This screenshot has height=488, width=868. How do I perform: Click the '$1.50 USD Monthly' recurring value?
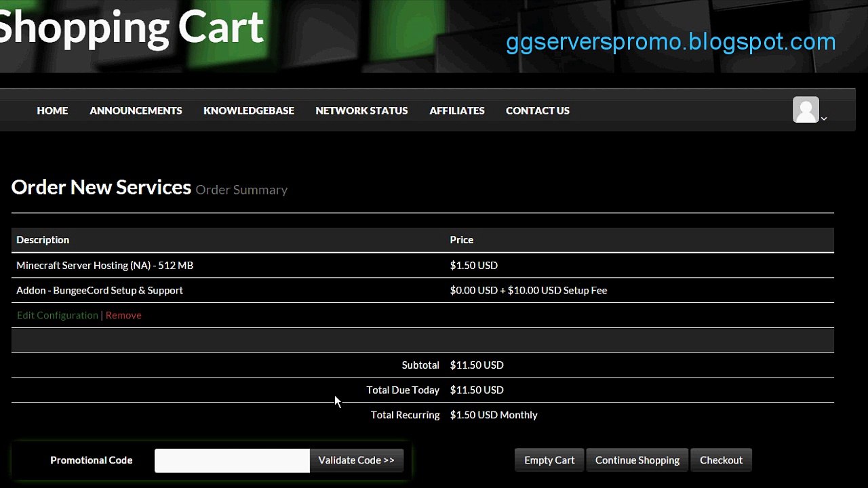click(x=494, y=415)
